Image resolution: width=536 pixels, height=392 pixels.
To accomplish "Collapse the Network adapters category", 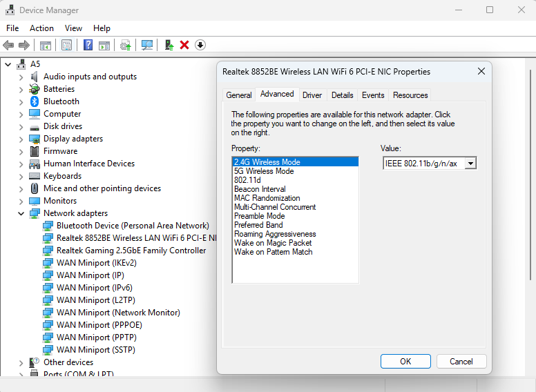I will click(x=21, y=213).
